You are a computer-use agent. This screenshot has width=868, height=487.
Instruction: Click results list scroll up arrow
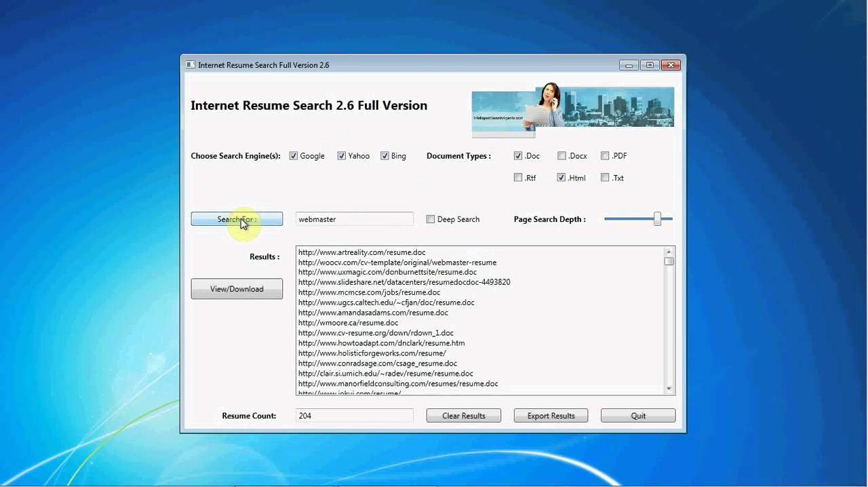point(669,252)
